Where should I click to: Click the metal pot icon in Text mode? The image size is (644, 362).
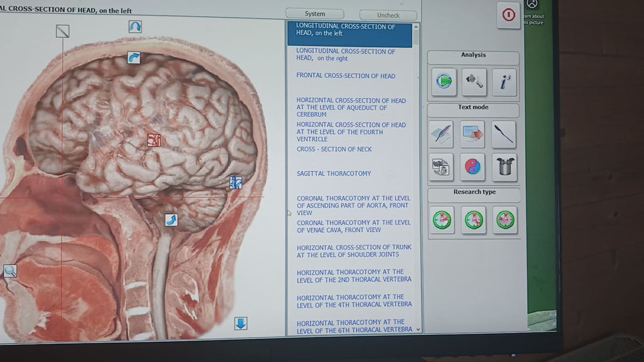[x=504, y=167]
